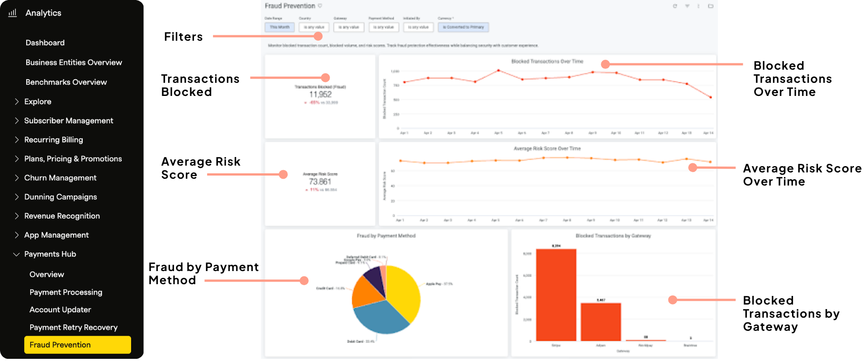
Task: Expand the Churn Management menu
Action: pos(17,178)
